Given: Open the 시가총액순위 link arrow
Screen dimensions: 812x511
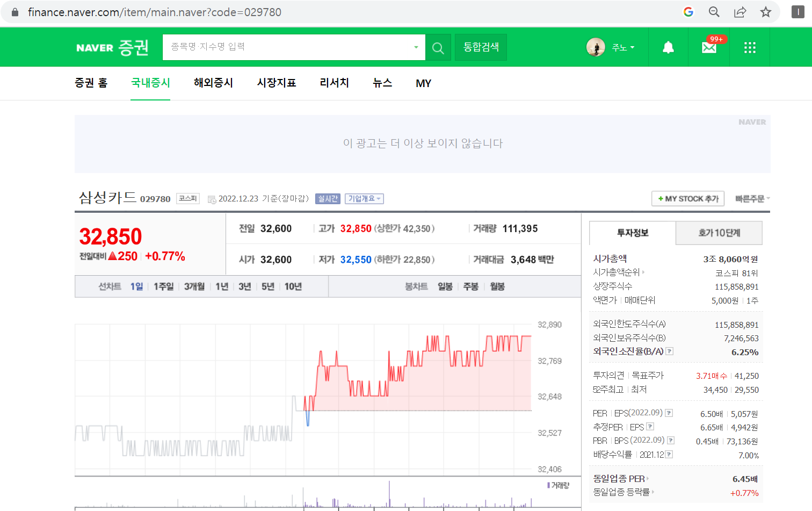Looking at the screenshot, I should (643, 272).
